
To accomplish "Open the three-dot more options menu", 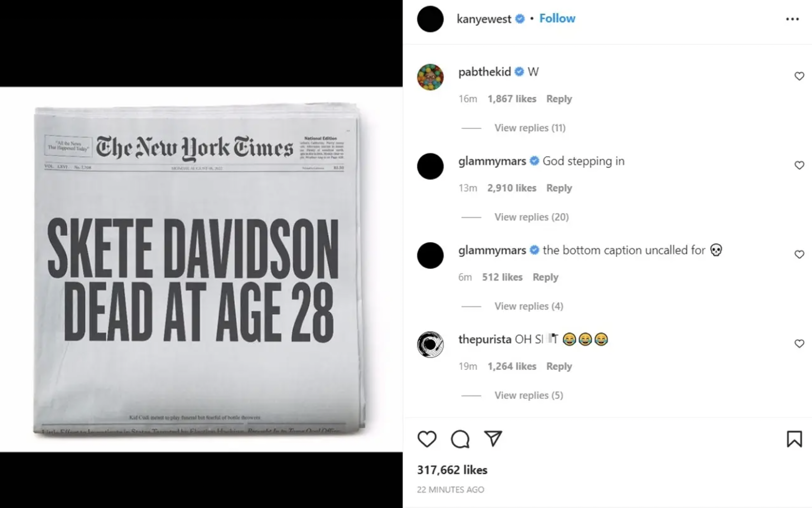I will [792, 19].
